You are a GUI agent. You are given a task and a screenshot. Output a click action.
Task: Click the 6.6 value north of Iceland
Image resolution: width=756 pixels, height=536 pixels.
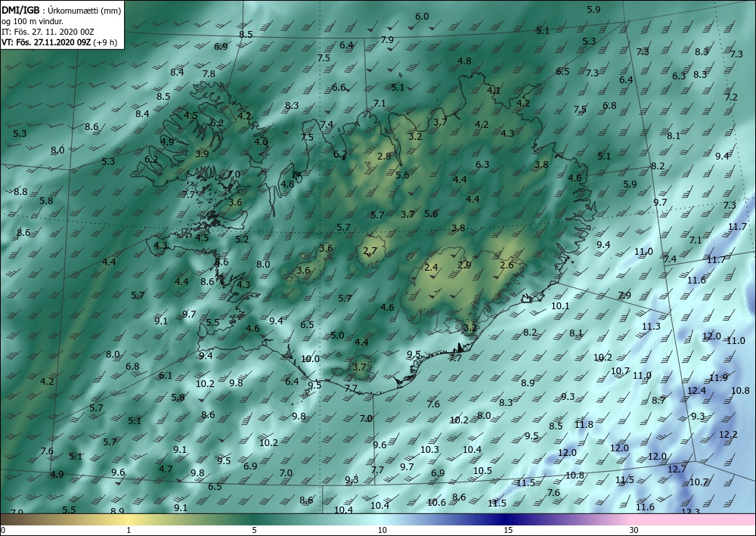point(339,87)
